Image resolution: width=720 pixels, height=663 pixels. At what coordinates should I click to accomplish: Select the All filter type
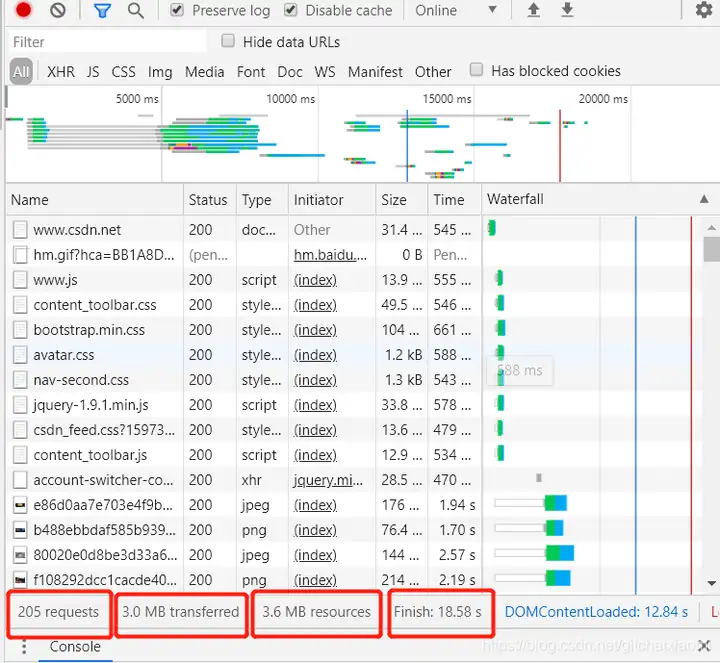tap(21, 72)
